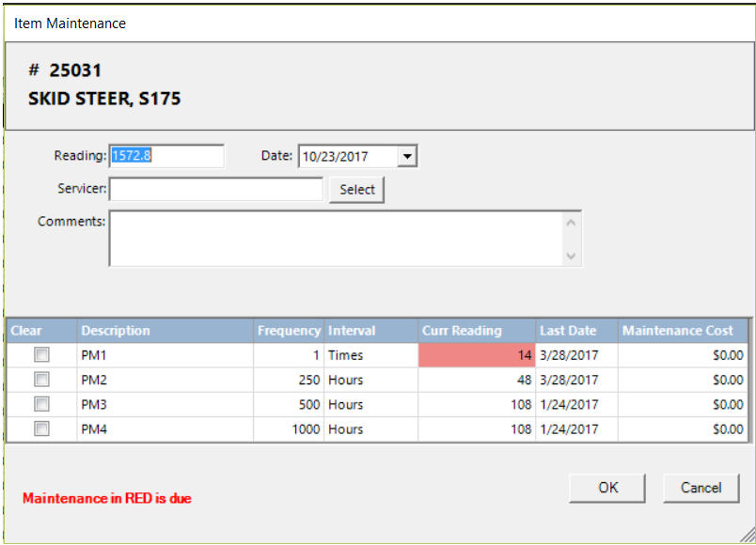Viewport: 756px width, 545px height.
Task: Click the Maintenance Cost column header
Action: [682, 331]
